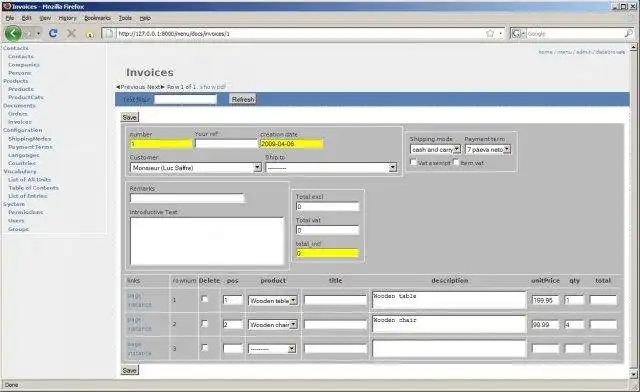This screenshot has width=640, height=392.
Task: Open the Help menu
Action: [145, 18]
